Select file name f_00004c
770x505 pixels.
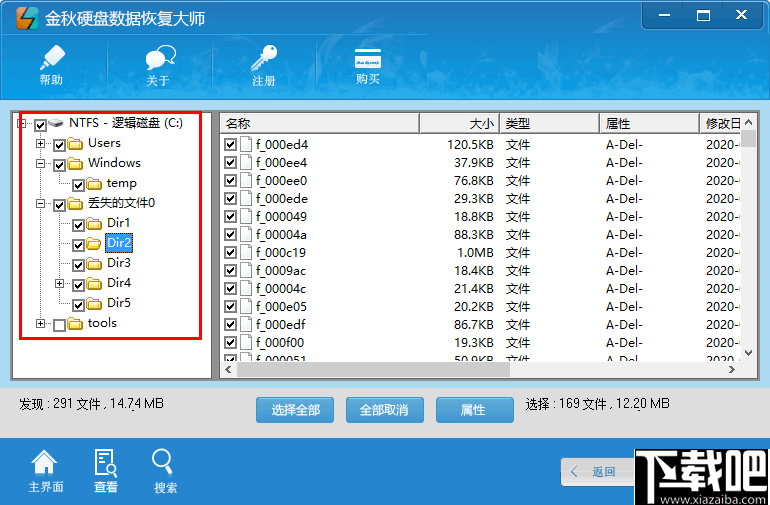281,288
